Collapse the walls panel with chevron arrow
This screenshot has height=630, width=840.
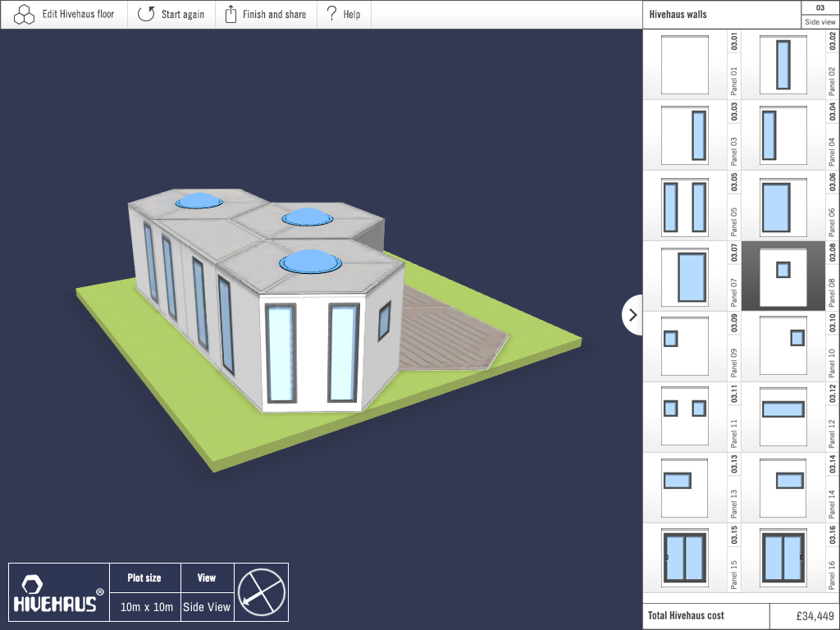tap(632, 315)
